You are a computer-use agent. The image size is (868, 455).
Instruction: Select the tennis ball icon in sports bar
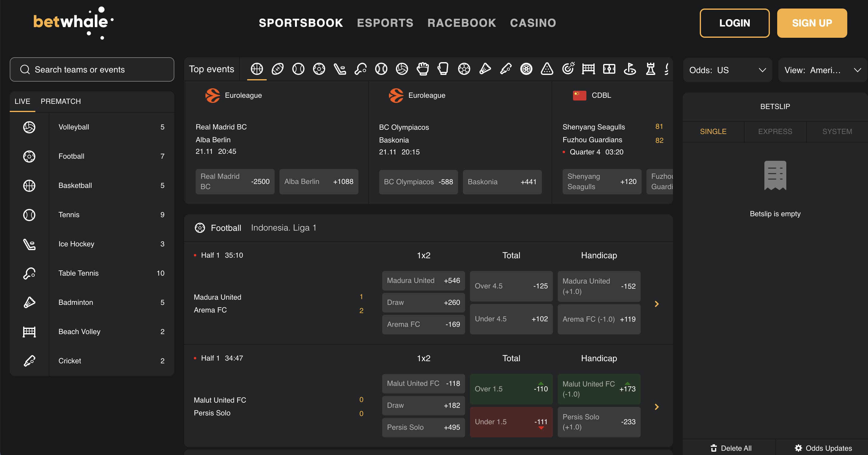pyautogui.click(x=298, y=69)
